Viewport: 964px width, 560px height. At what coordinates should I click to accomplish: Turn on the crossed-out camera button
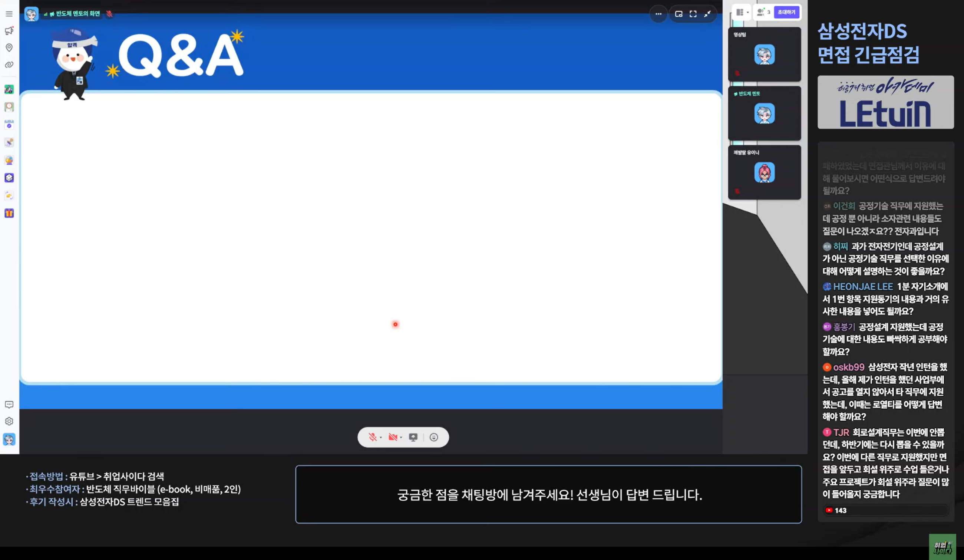coord(393,437)
